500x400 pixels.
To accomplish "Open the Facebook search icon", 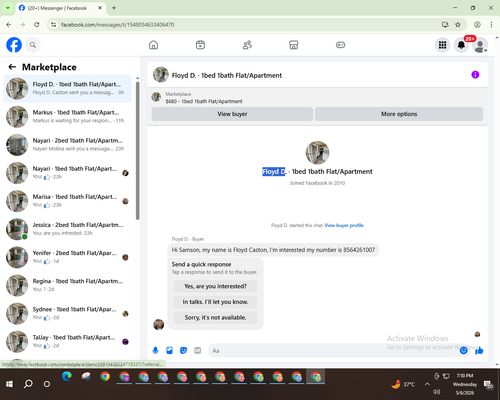I will (33, 45).
